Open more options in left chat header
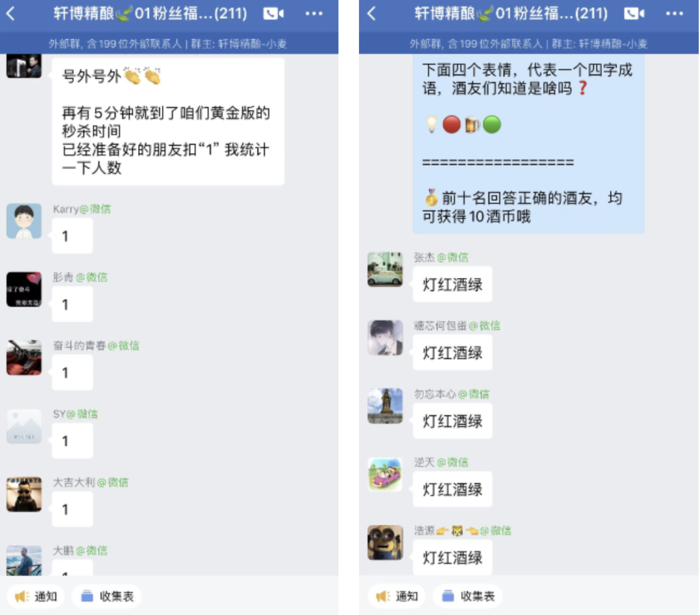Viewport: 700px width, 615px height. coord(314,14)
